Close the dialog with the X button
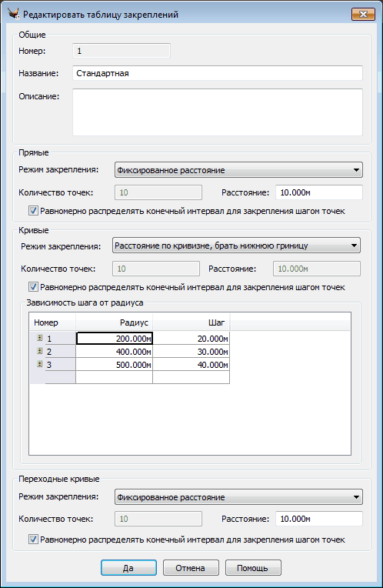Viewport: 383px width, 588px height. (363, 15)
